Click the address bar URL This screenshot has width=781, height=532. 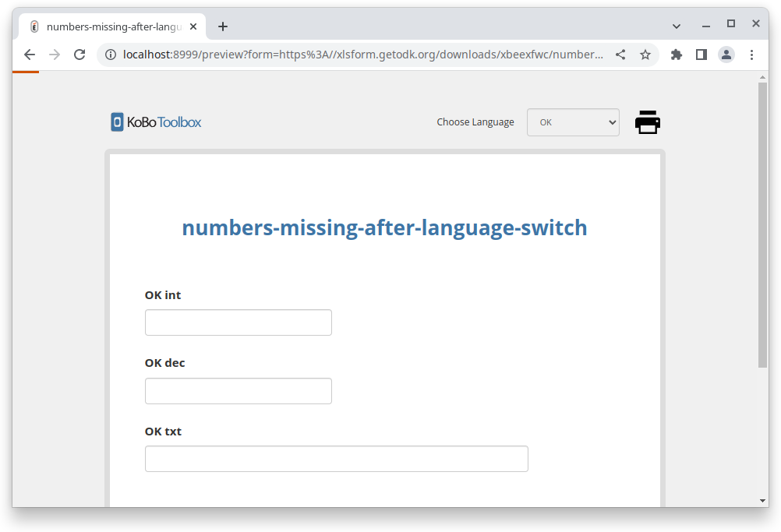coord(362,55)
